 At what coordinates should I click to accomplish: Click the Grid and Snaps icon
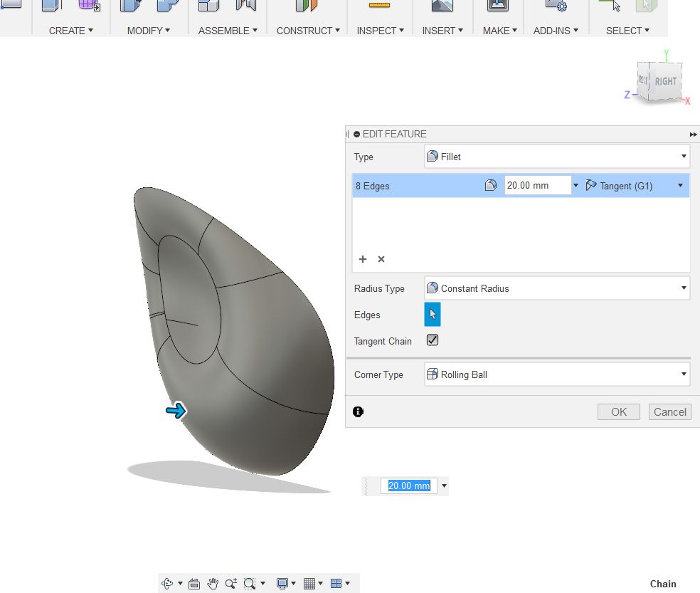click(x=309, y=583)
